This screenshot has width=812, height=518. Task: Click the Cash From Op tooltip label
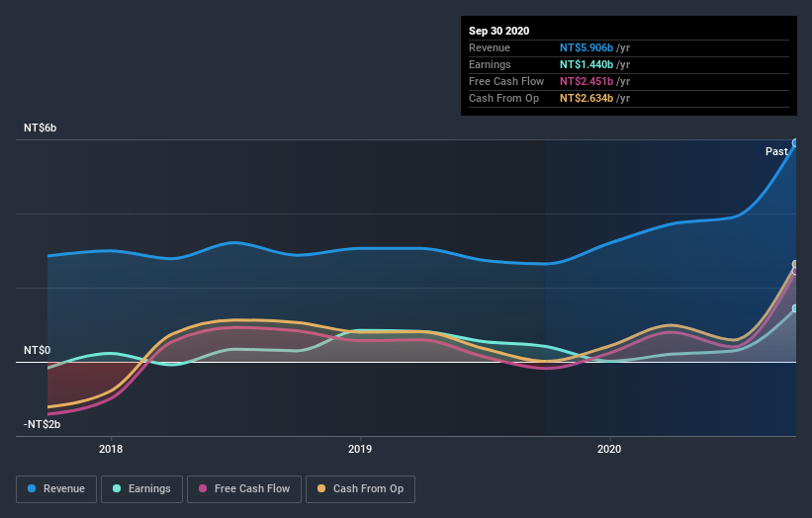pyautogui.click(x=503, y=98)
